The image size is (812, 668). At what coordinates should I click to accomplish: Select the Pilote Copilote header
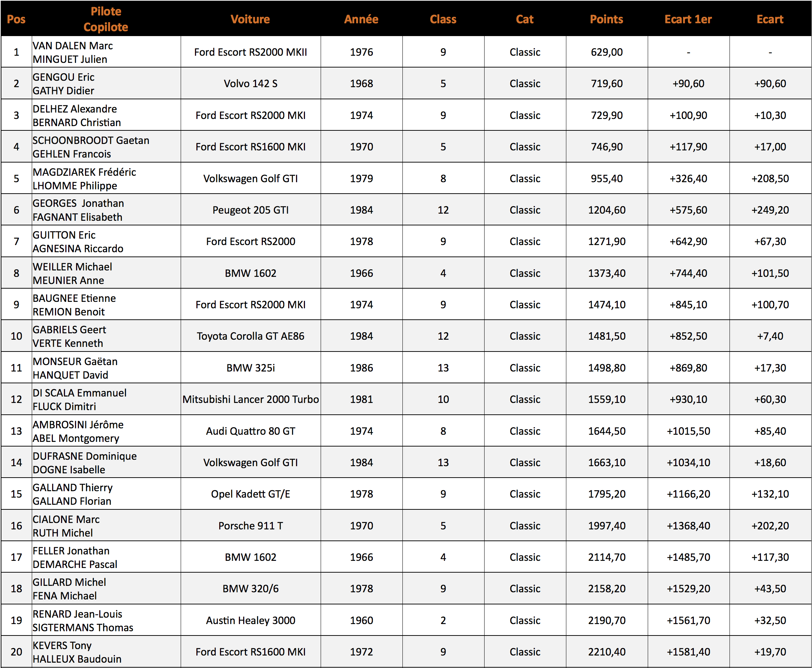point(106,19)
